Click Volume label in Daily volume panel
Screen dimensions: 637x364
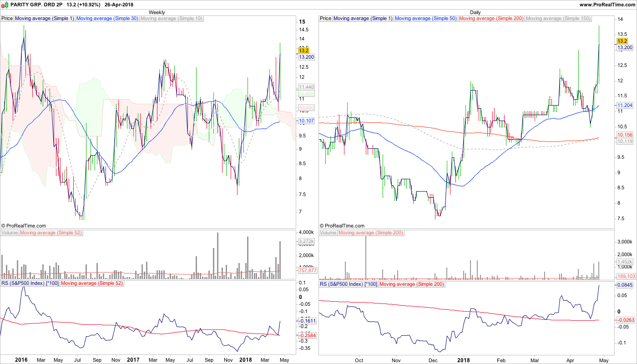click(328, 233)
